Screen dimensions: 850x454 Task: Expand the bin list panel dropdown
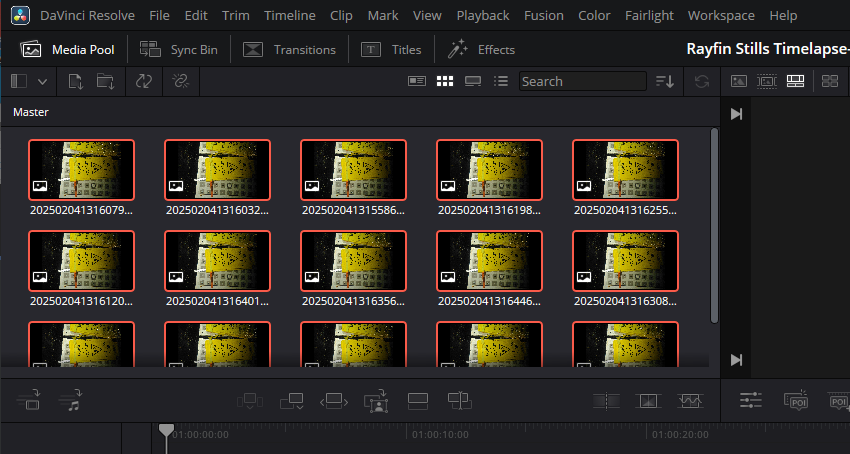tap(42, 82)
